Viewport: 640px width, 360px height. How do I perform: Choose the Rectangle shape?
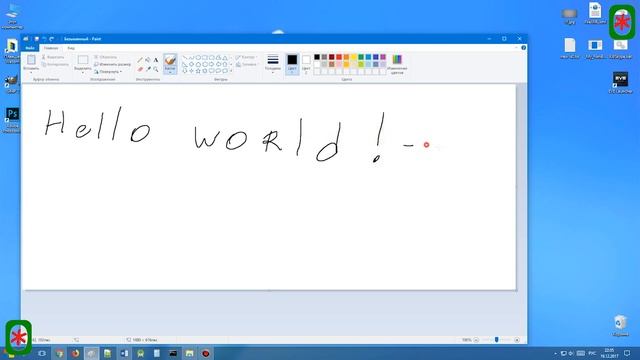click(205, 58)
